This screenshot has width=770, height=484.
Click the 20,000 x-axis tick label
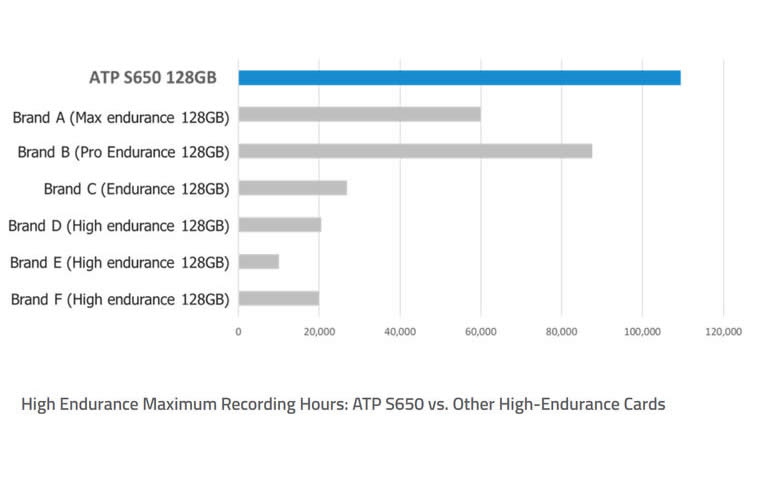pos(319,330)
